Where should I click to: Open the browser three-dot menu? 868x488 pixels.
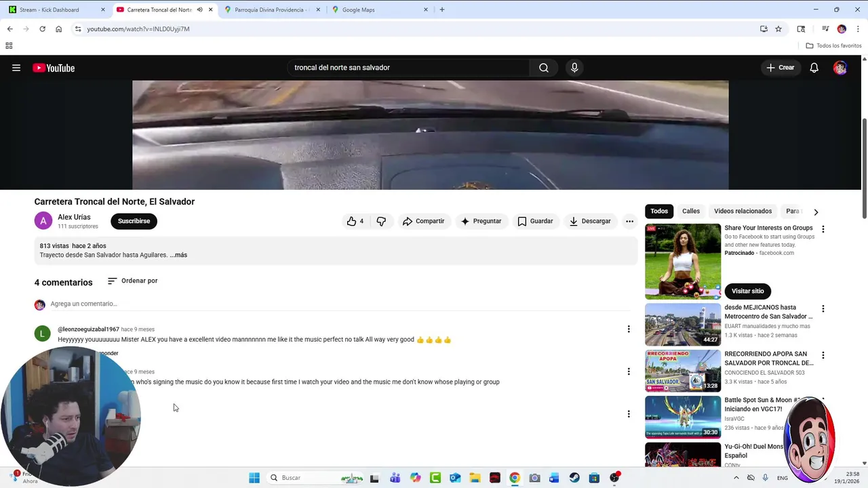859,29
